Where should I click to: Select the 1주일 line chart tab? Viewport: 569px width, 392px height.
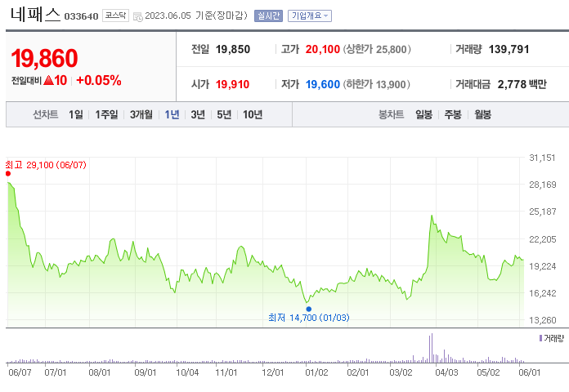[106, 114]
